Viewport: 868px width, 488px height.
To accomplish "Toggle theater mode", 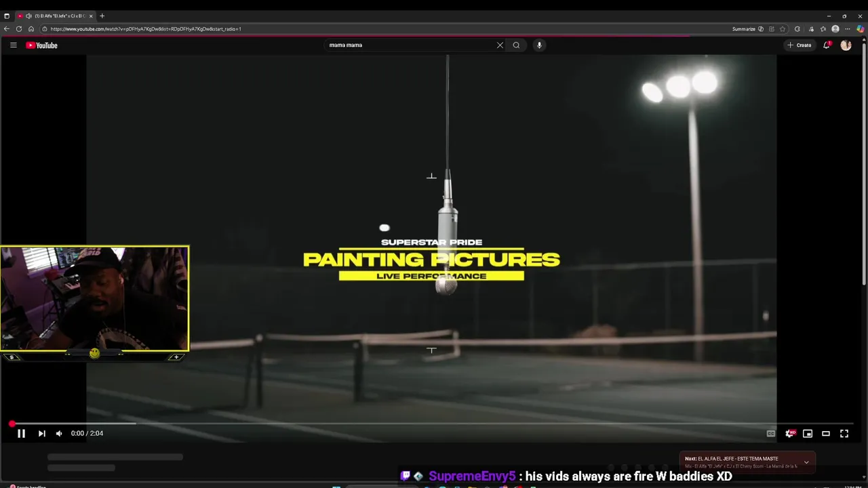I will [826, 434].
